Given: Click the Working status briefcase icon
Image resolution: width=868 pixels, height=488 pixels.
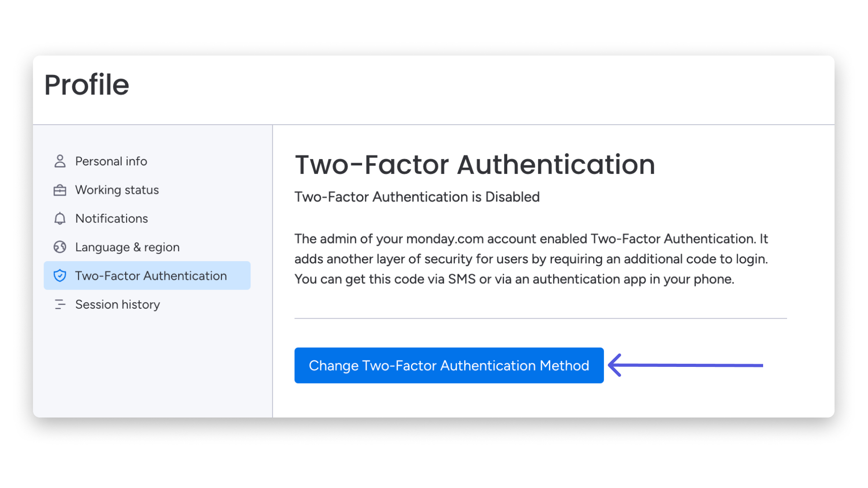Looking at the screenshot, I should point(60,190).
